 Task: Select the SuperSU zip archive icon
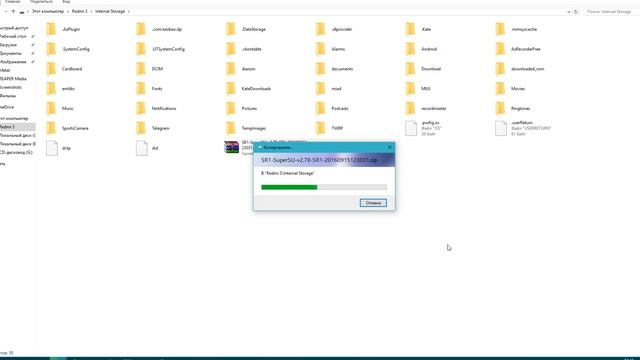click(231, 147)
